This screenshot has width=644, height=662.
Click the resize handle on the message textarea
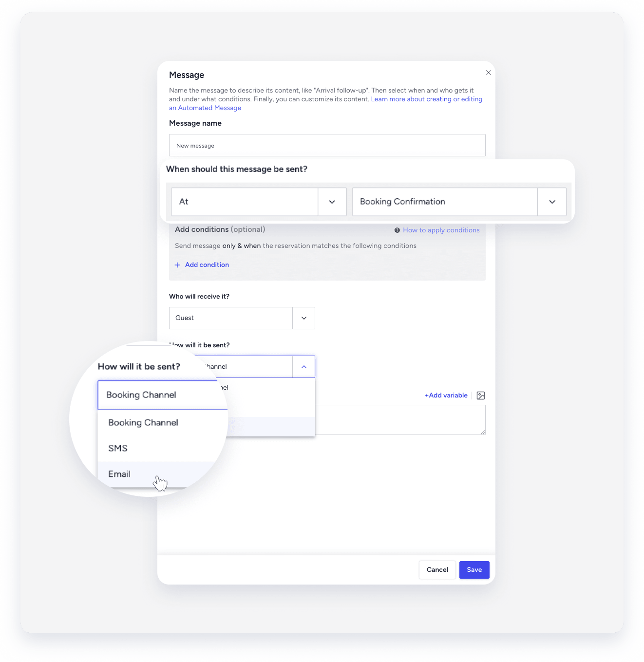(482, 433)
